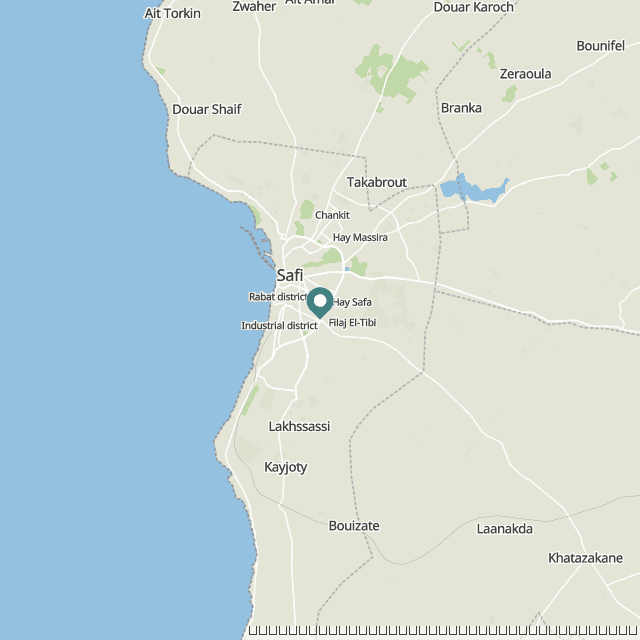The height and width of the screenshot is (640, 640).
Task: Select the Filaj El-Tibi label
Action: pos(352,322)
